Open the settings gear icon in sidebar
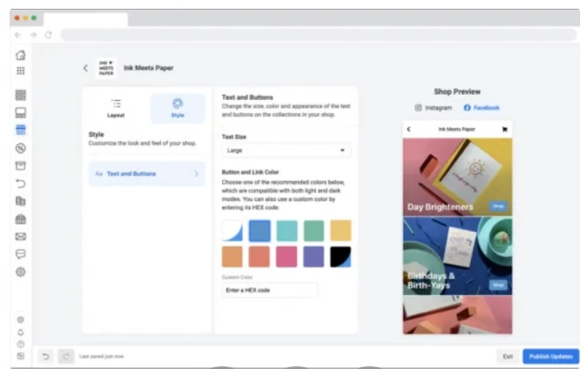Viewport: 588px width, 381px height. pyautogui.click(x=20, y=272)
